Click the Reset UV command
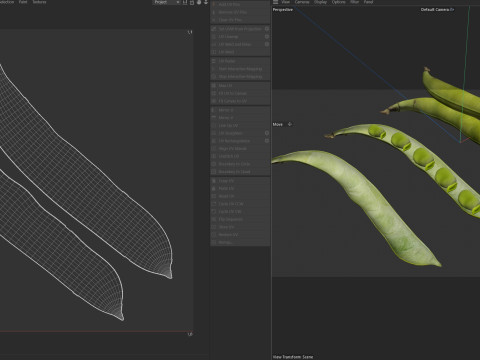Viewport: 480px width, 360px height. pos(240,196)
